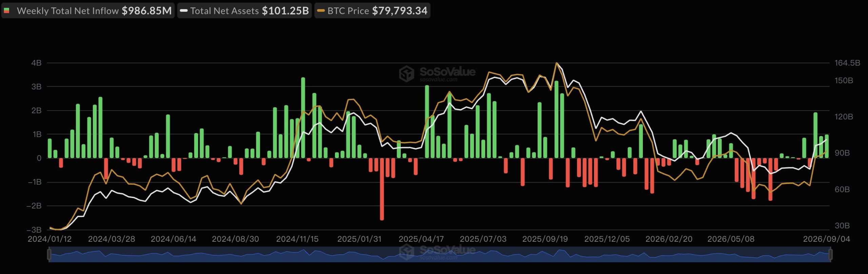Click the 120B right axis label
The image size is (868, 274).
tap(844, 117)
